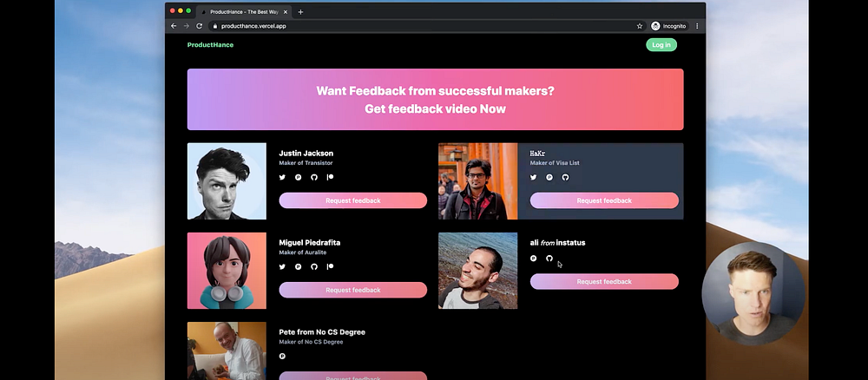Click the browser forward arrow

click(187, 26)
